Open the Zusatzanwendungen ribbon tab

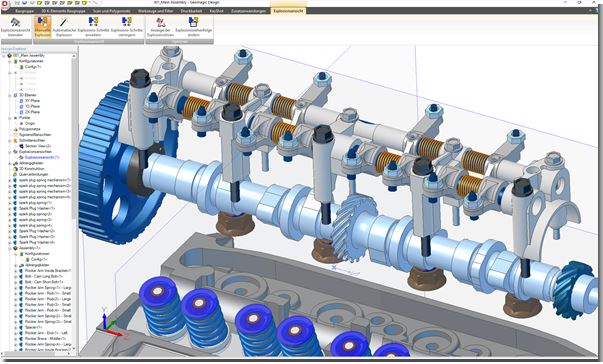(248, 11)
